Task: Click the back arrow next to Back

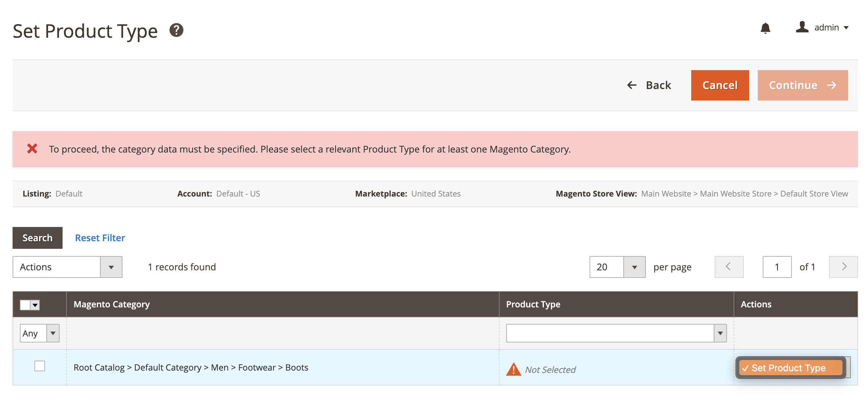Action: click(631, 85)
